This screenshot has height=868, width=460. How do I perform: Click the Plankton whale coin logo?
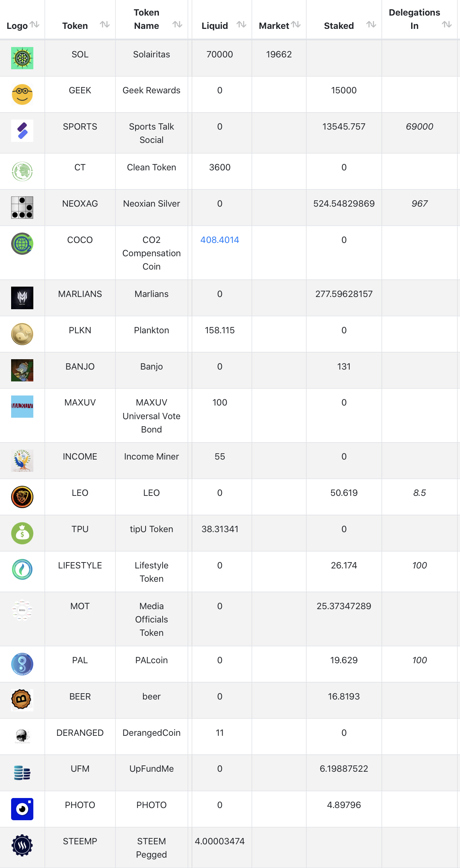(22, 334)
